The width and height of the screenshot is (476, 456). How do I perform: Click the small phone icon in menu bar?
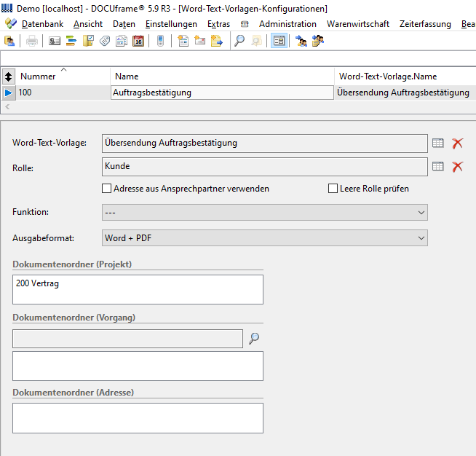245,24
